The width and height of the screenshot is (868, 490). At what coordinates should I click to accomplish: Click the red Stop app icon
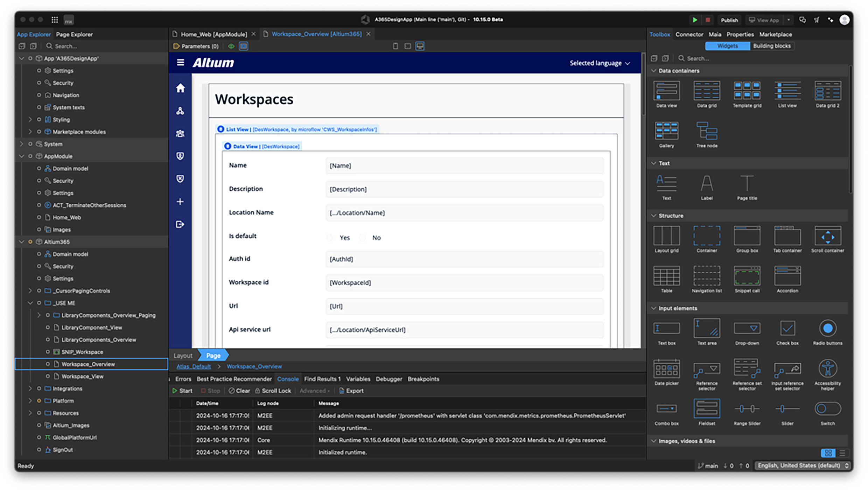point(708,20)
